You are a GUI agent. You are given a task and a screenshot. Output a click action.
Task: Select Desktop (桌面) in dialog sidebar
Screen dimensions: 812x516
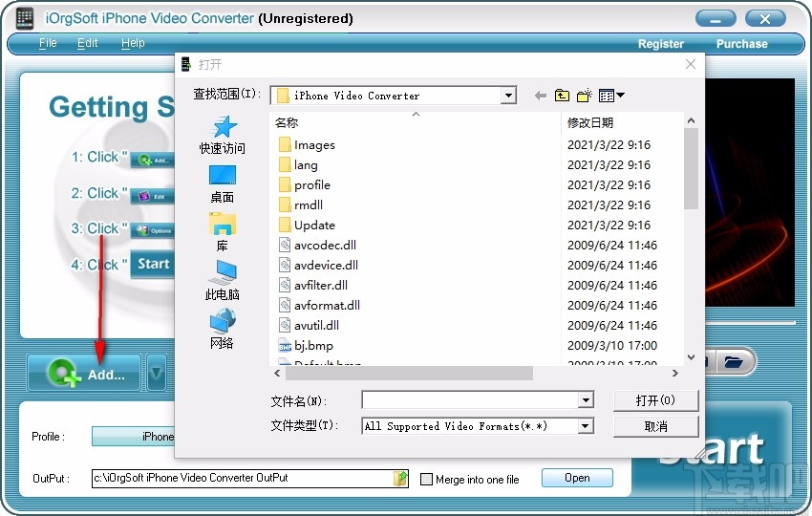(223, 184)
